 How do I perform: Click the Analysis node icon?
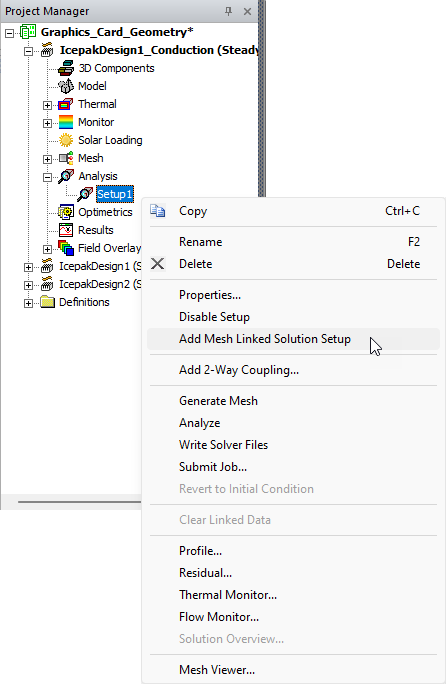pyautogui.click(x=66, y=176)
